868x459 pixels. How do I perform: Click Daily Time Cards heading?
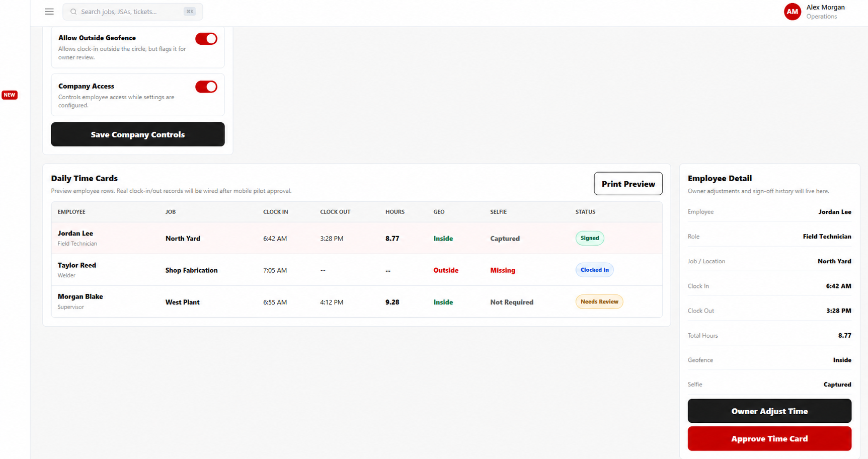point(84,178)
